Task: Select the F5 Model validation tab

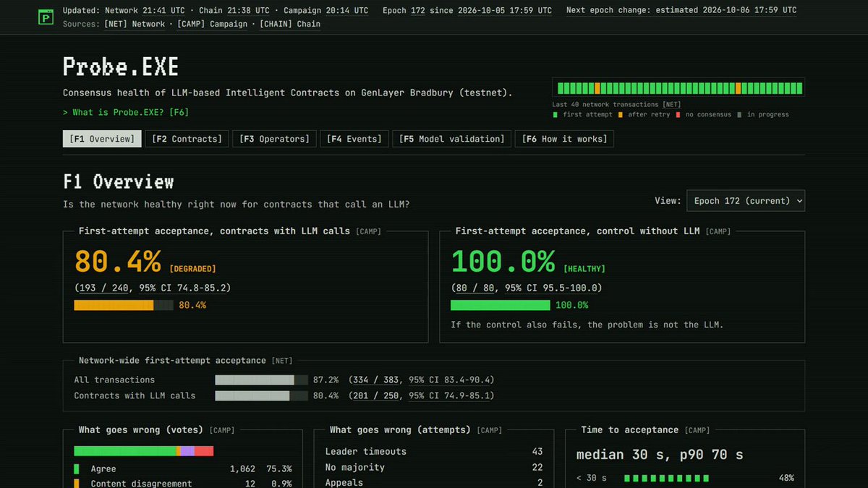Action: (x=452, y=139)
